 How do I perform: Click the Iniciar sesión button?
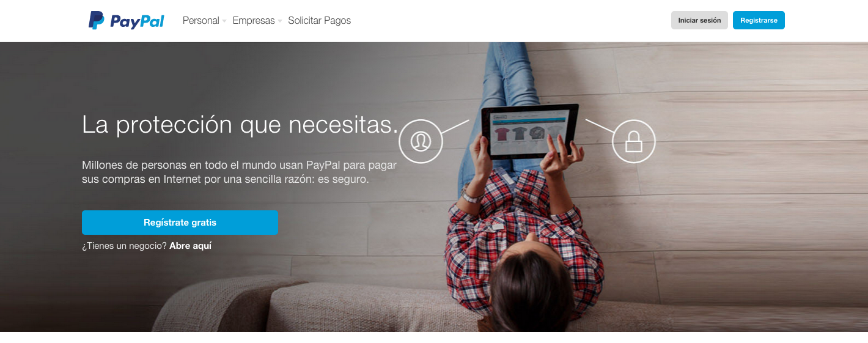[x=699, y=20]
